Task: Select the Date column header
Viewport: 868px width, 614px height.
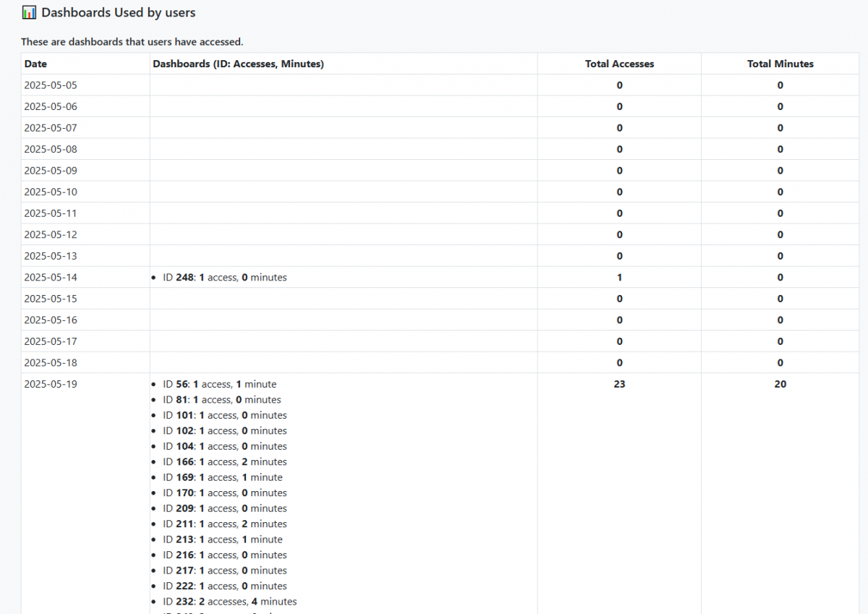Action: 35,64
